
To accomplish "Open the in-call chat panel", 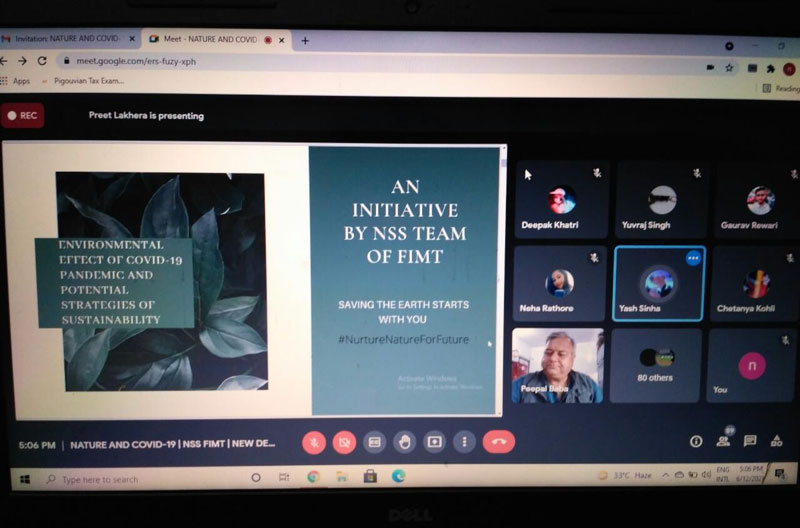I will [749, 441].
